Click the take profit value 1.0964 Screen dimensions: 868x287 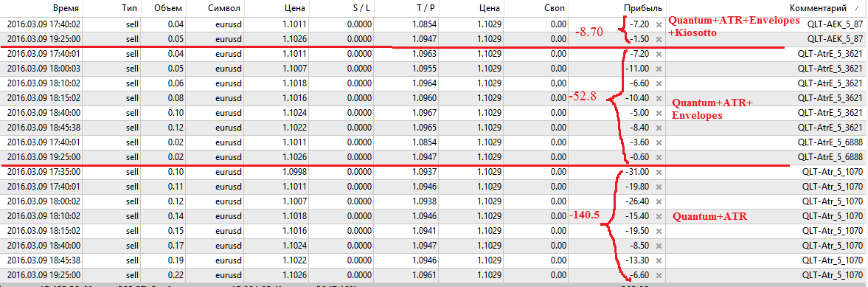pyautogui.click(x=425, y=83)
